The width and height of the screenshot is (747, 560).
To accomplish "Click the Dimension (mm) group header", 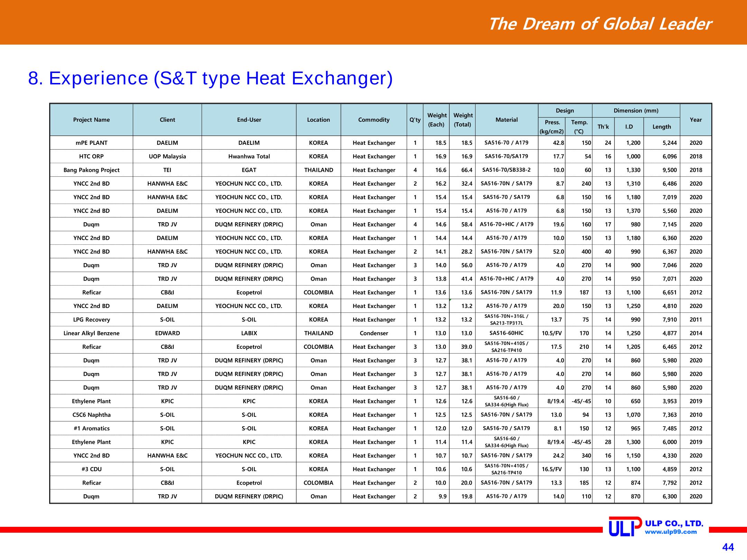I will click(x=636, y=111).
